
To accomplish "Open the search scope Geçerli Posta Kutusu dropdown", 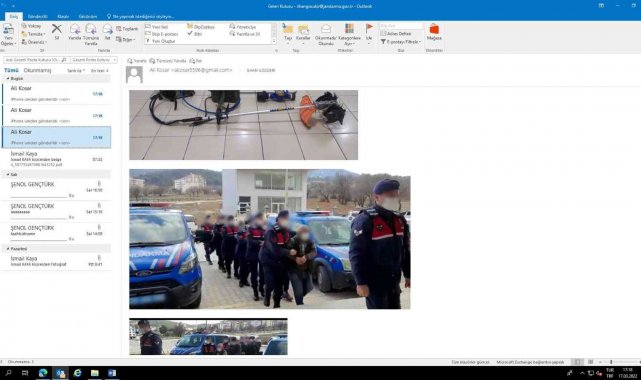I will [x=94, y=60].
